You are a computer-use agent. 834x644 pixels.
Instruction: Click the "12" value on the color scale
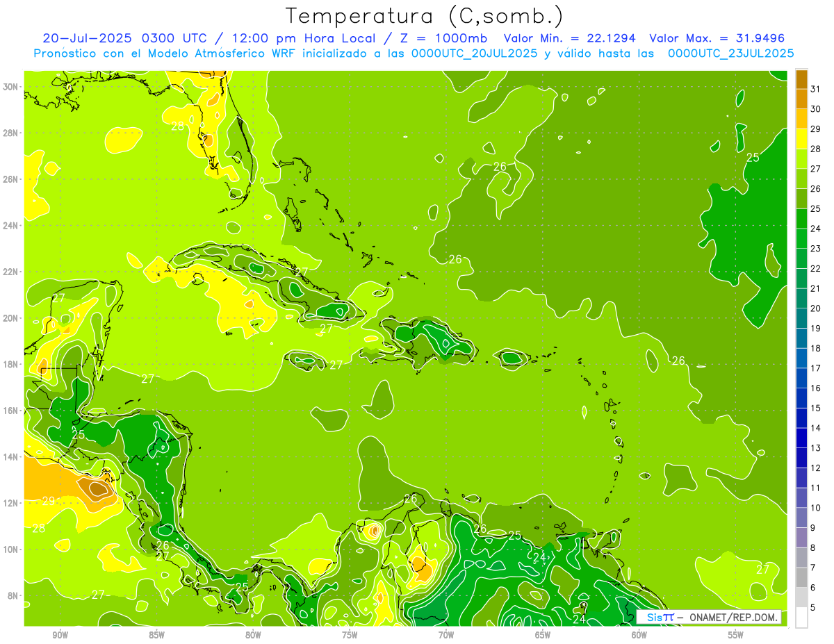point(816,468)
